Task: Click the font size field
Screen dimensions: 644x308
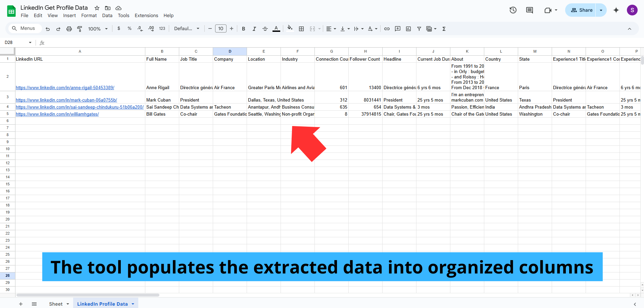Action: pos(221,29)
